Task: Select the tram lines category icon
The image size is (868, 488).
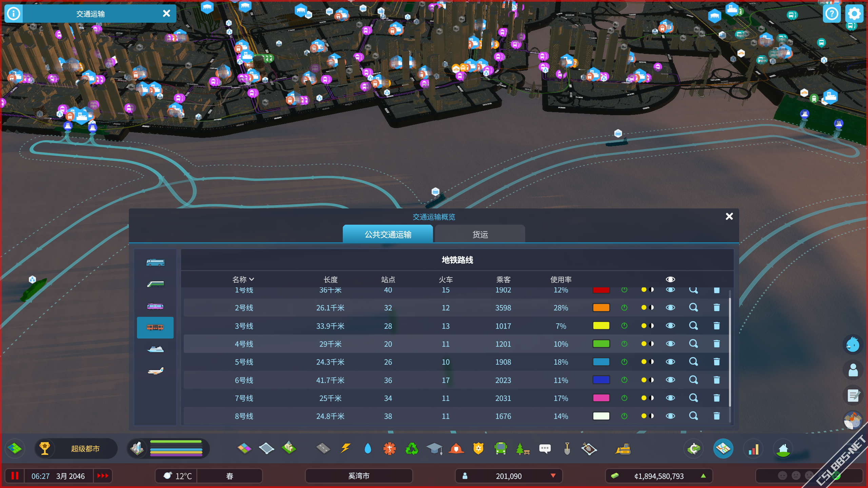Action: point(155,306)
